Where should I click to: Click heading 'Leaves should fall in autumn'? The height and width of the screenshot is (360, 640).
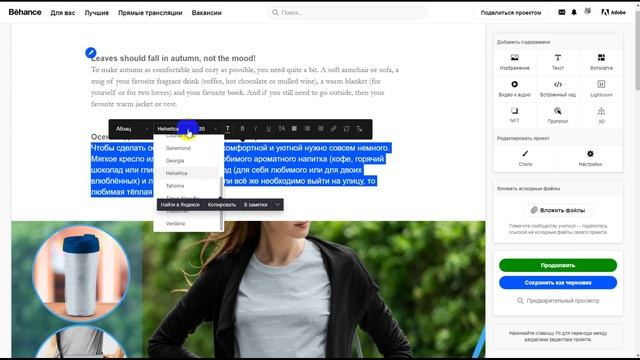pos(173,58)
